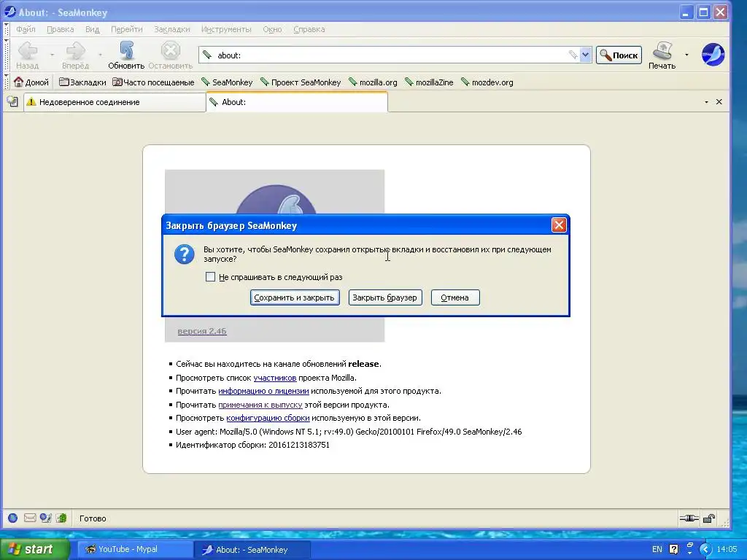Open the Файл menu
Viewport: 747px width, 560px height.
pos(26,29)
